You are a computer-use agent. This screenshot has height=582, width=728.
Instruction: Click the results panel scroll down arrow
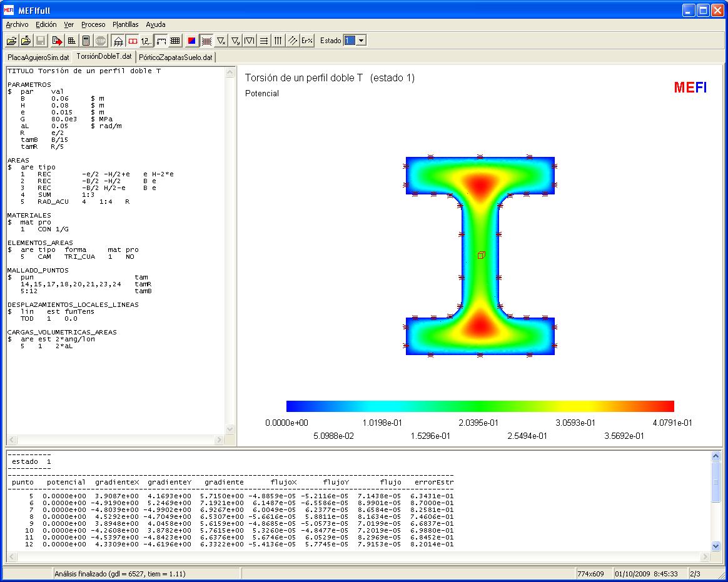point(715,546)
